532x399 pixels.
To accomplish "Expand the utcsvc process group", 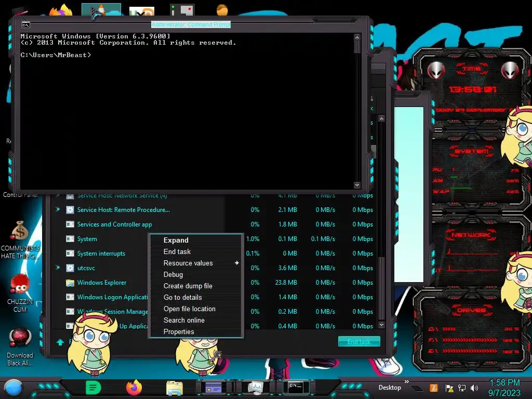I will tap(57, 268).
